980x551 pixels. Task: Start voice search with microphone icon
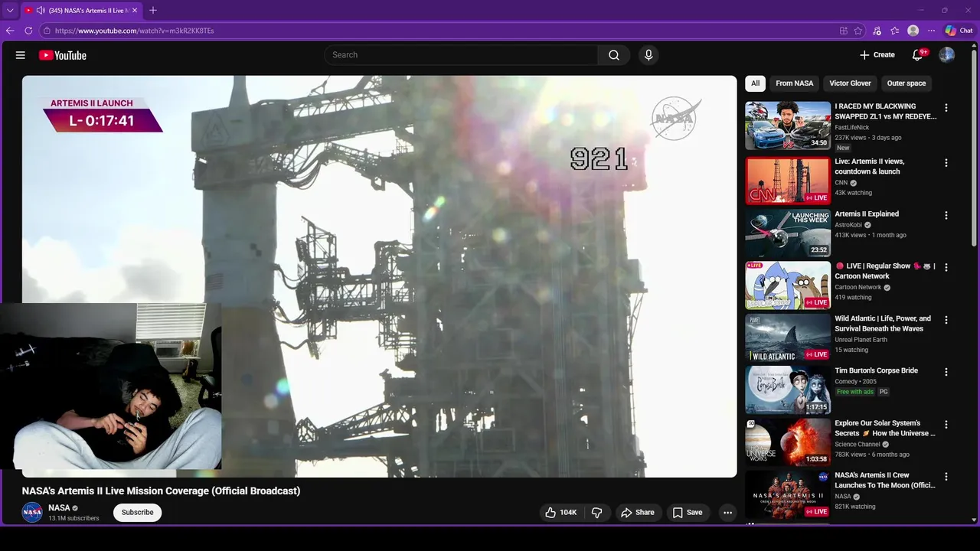[648, 55]
